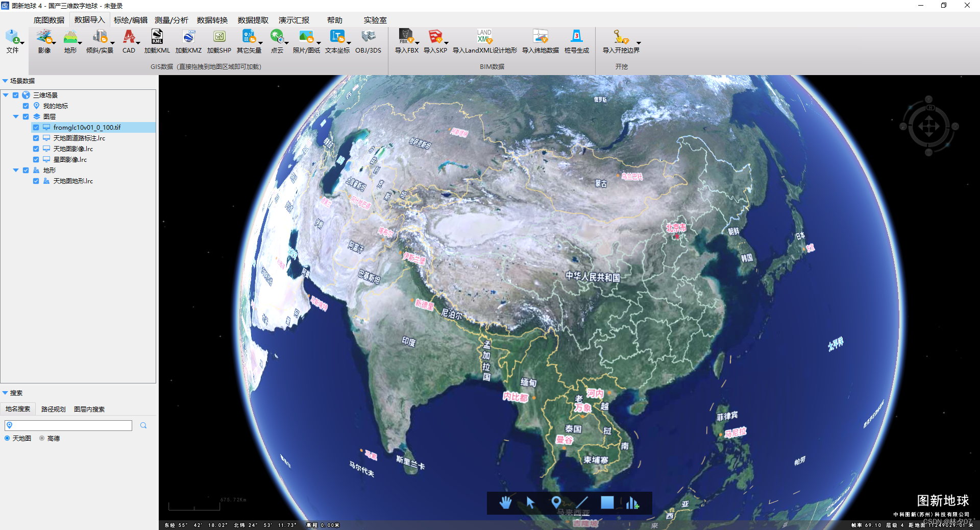Select the arrow pointer tool
Screen dimensions: 980x530
pos(530,503)
